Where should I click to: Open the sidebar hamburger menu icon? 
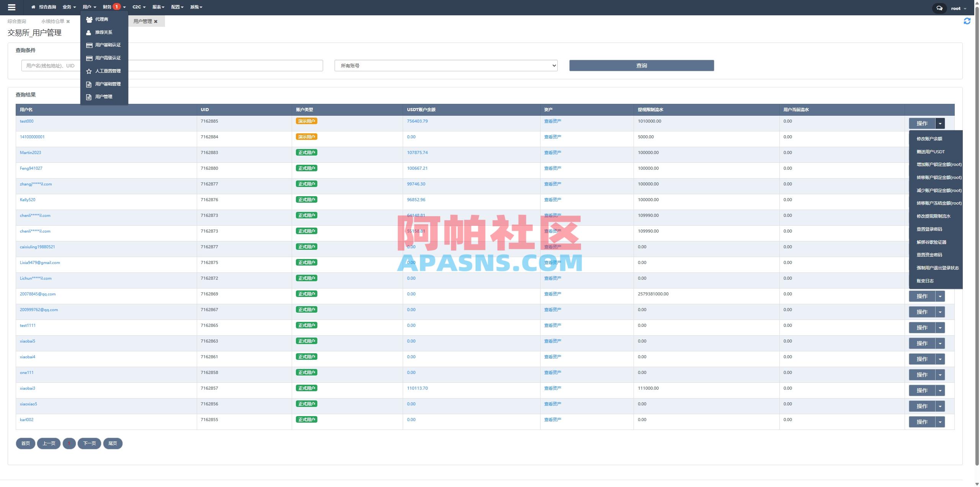(x=12, y=7)
